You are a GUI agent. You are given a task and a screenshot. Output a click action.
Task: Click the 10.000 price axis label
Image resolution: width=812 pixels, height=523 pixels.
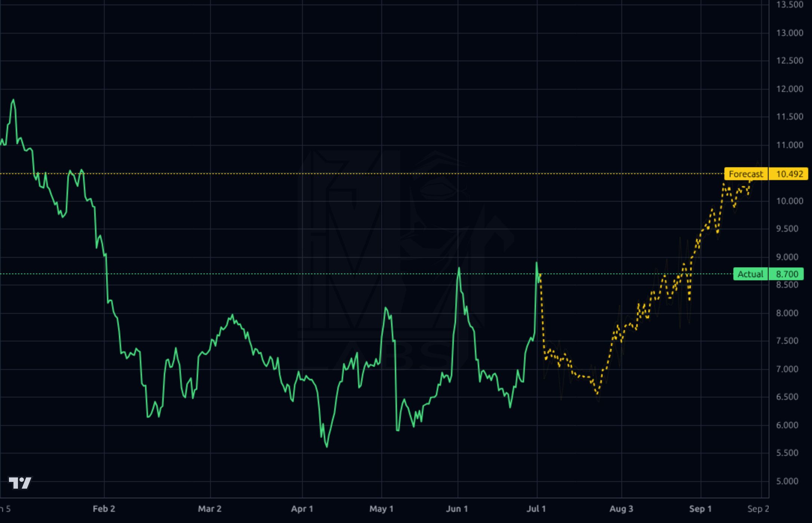click(x=790, y=201)
